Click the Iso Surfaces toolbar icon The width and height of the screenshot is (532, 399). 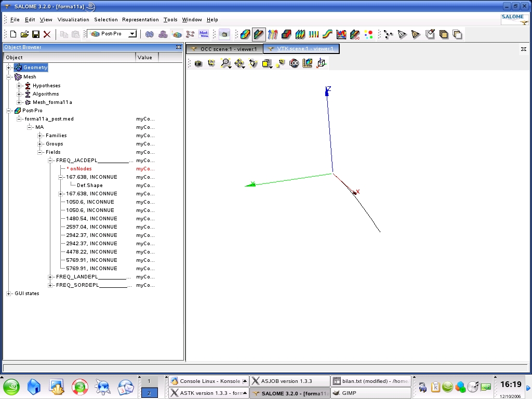click(286, 34)
